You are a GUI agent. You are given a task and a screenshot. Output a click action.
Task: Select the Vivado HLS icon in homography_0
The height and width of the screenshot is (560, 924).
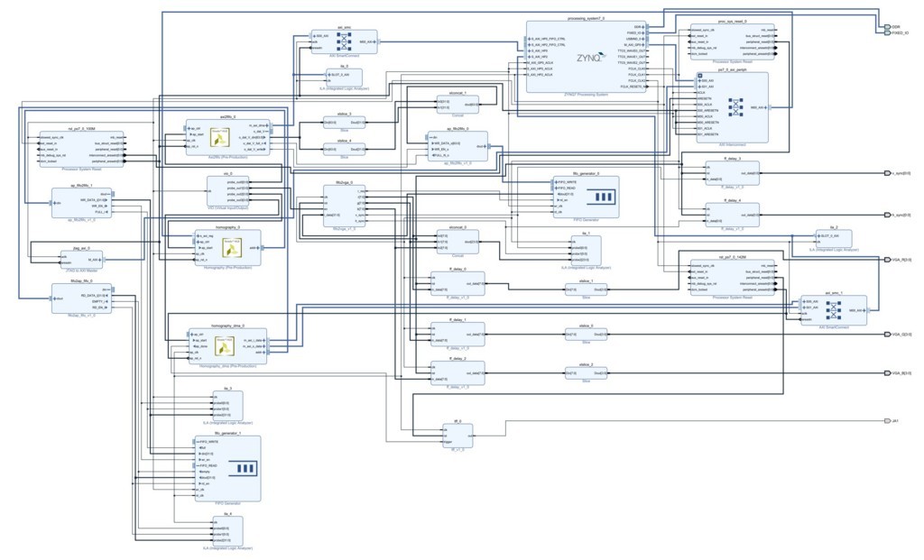point(232,248)
